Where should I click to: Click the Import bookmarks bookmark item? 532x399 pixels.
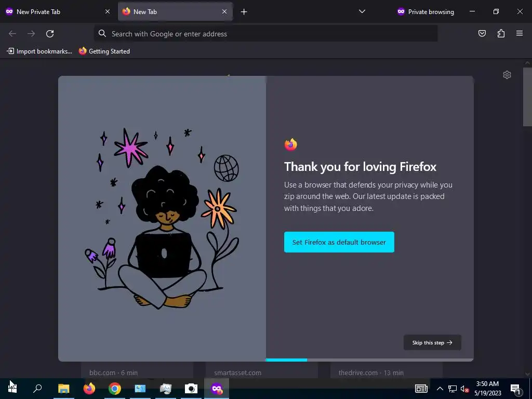tap(39, 51)
